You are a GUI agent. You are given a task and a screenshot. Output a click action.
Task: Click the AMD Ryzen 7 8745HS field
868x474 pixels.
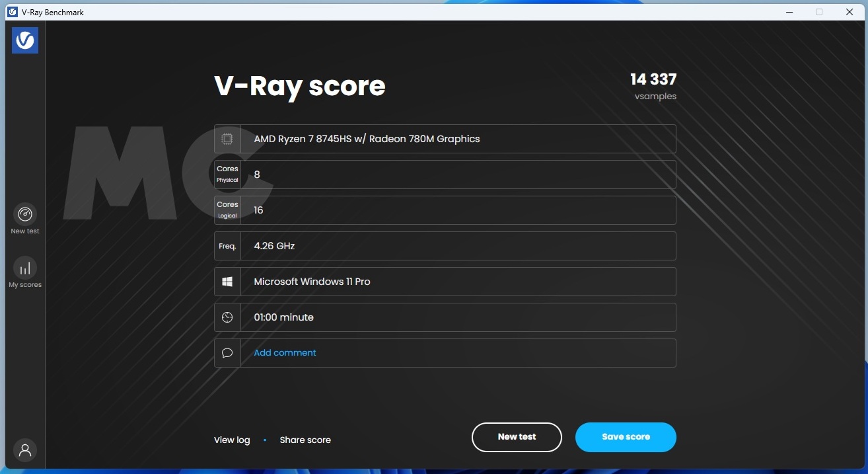point(457,139)
